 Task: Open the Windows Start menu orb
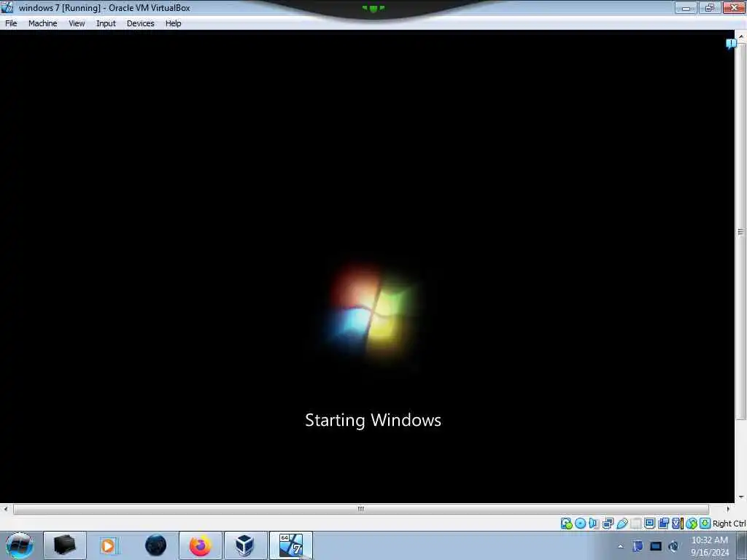point(20,545)
